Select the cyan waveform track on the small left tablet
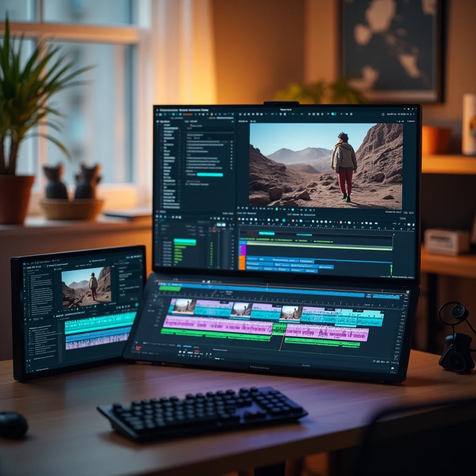This screenshot has height=476, width=476. 100,323
